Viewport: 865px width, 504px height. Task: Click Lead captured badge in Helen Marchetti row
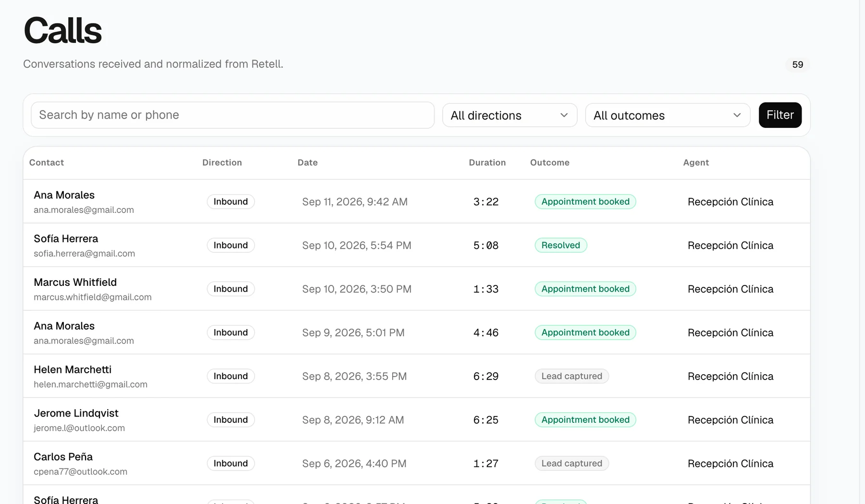click(x=572, y=376)
